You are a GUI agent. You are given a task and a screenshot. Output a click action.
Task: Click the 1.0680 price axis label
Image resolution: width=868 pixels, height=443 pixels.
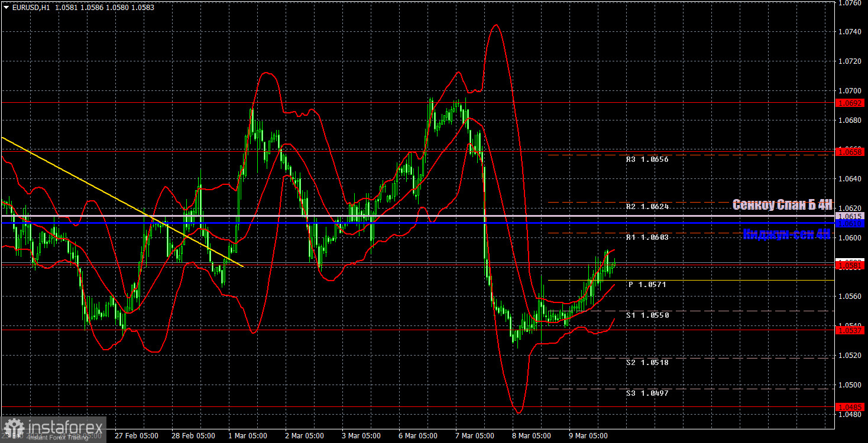(x=850, y=120)
